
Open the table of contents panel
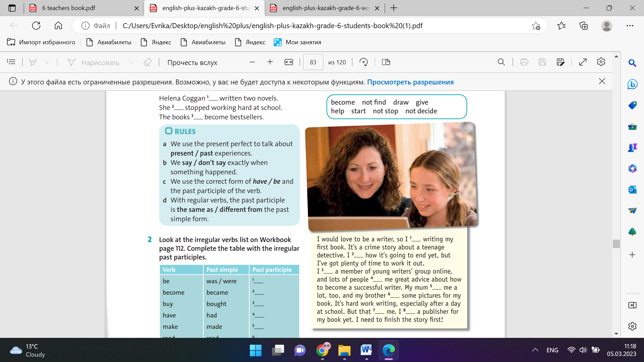[x=11, y=62]
